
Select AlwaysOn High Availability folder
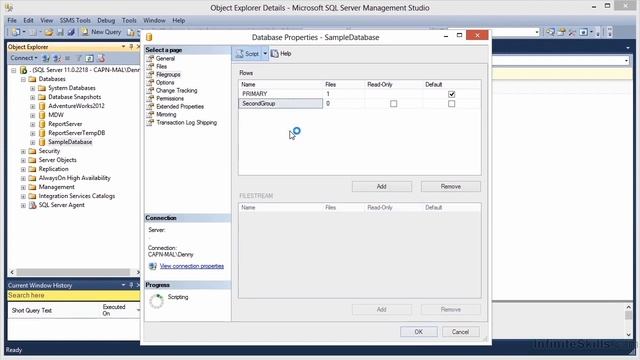75,178
